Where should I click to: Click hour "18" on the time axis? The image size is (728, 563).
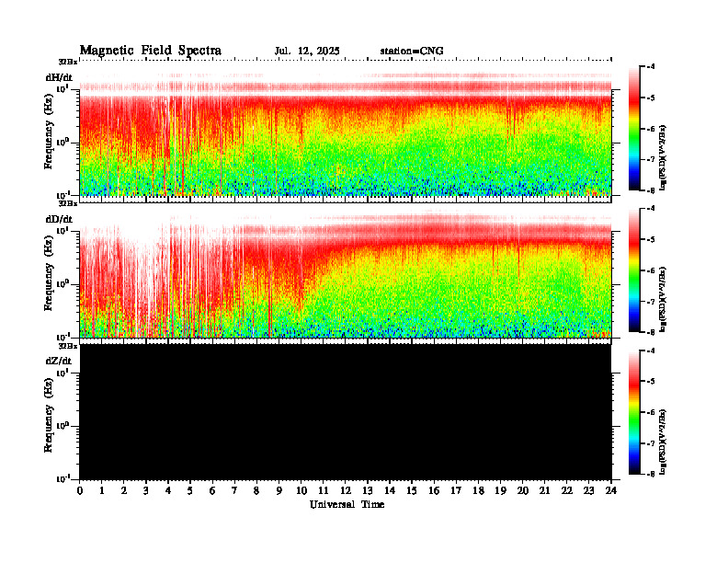coord(478,490)
